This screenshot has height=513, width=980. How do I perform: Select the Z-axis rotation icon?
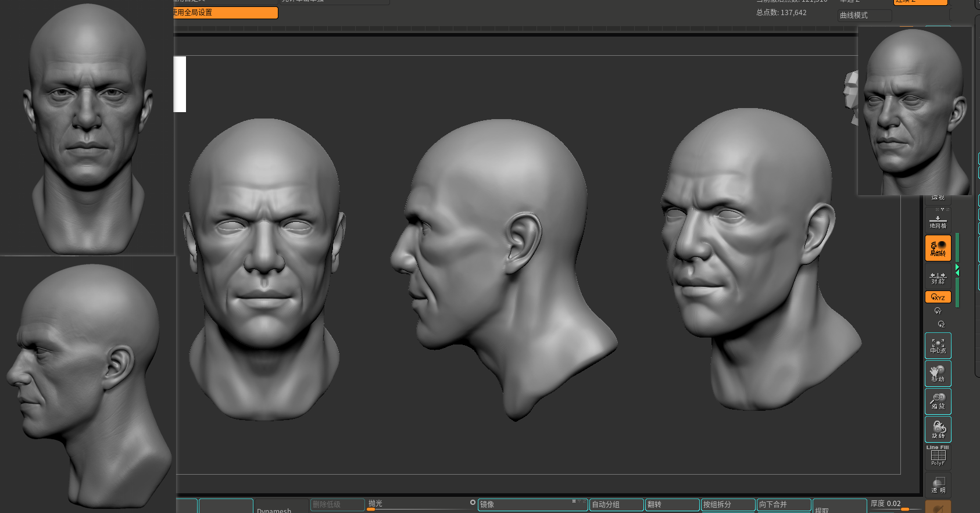pos(941,324)
